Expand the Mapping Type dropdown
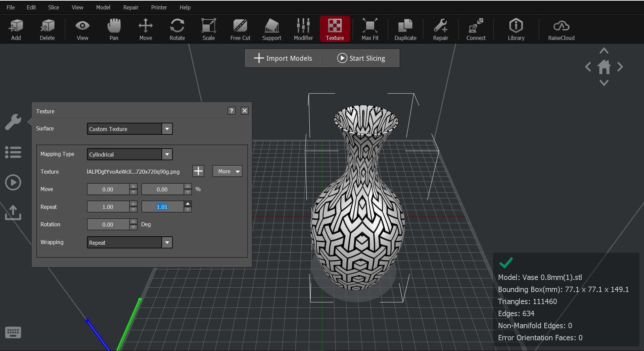 click(167, 154)
